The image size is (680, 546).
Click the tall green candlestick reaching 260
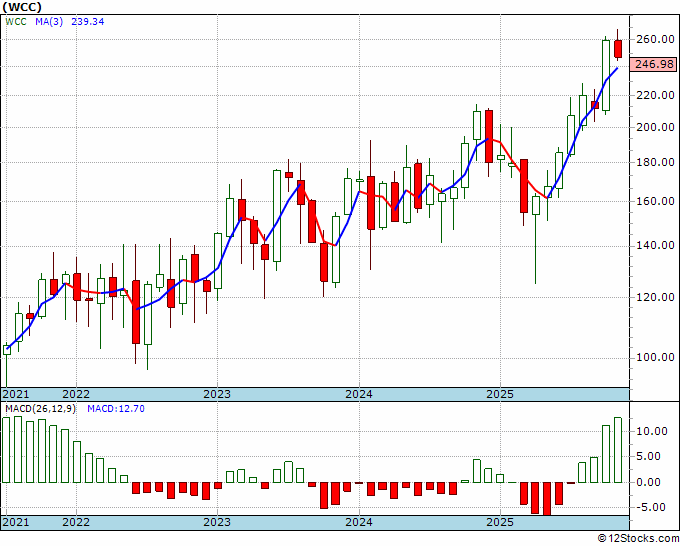606,75
